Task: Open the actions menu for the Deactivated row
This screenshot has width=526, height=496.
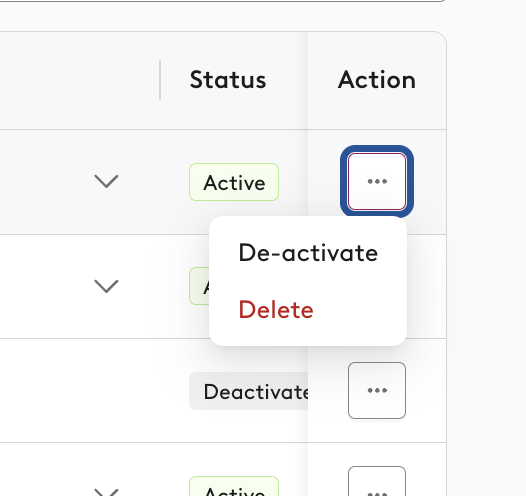Action: tap(377, 390)
